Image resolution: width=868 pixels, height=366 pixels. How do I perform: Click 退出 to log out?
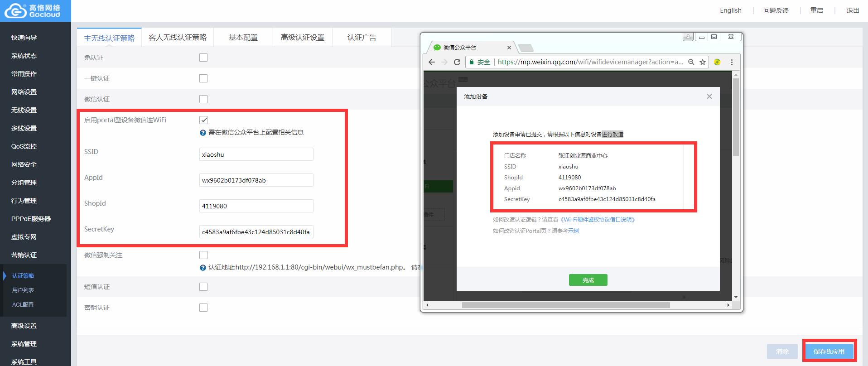tap(853, 10)
